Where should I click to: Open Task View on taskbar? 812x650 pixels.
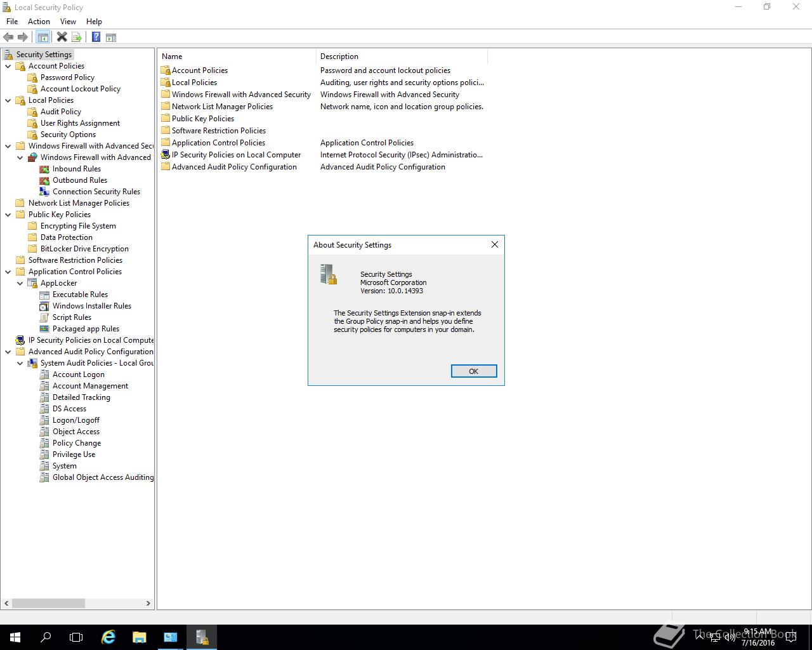point(76,637)
